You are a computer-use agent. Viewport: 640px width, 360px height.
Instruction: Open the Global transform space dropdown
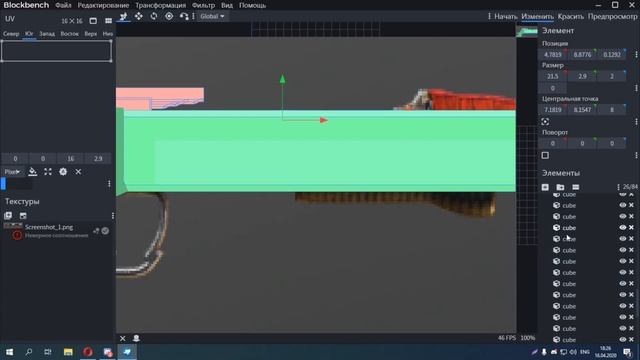coord(212,16)
